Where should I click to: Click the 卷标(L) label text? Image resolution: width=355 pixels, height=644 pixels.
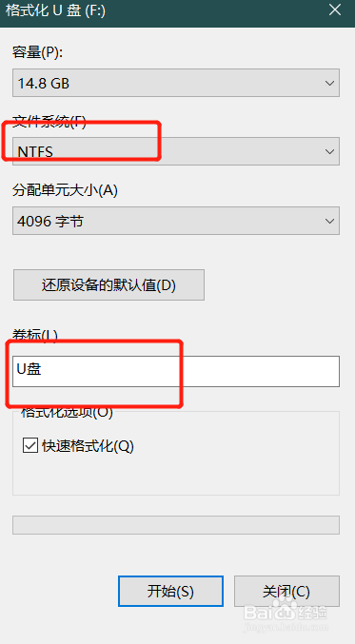click(35, 335)
